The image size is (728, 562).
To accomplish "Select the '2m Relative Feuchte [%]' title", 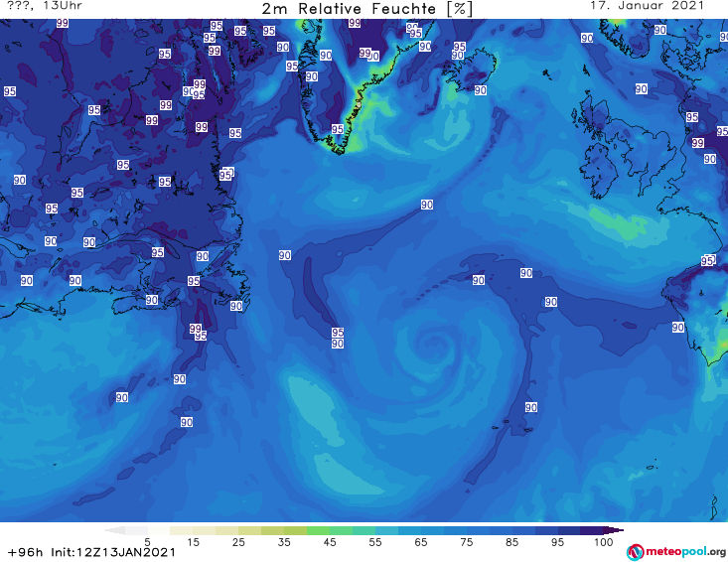I will click(366, 9).
